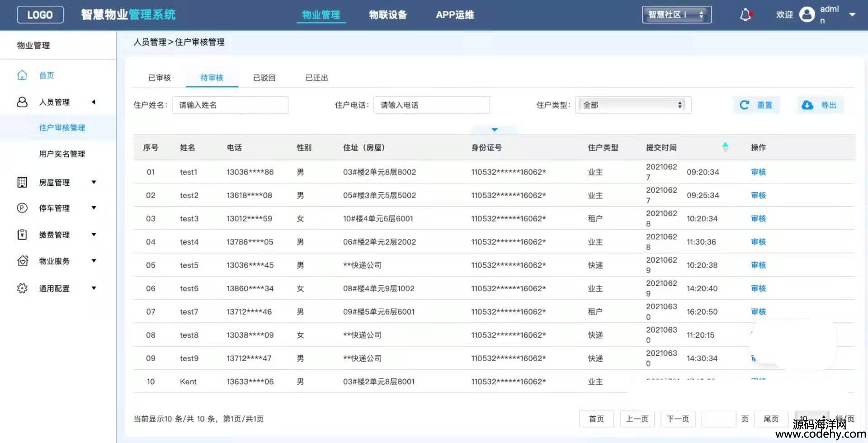Collapse the filter panel blue triangle
Viewport: 868px width, 443px height.
(495, 130)
